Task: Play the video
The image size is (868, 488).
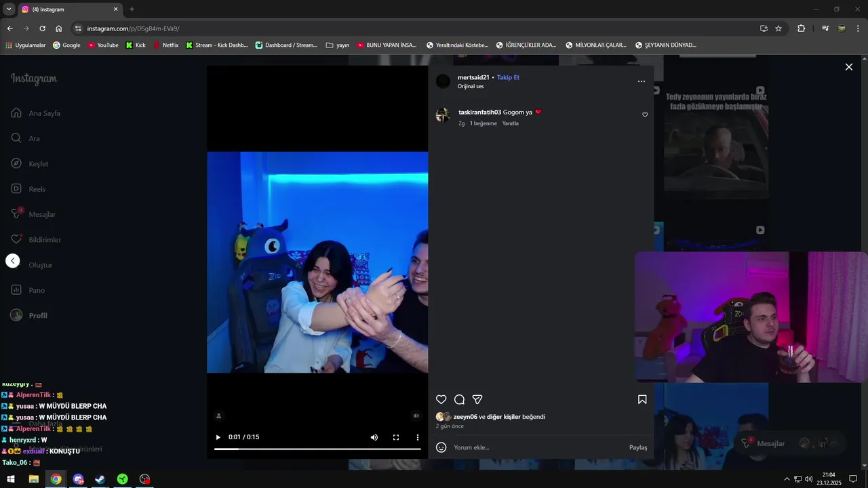Action: pos(218,438)
